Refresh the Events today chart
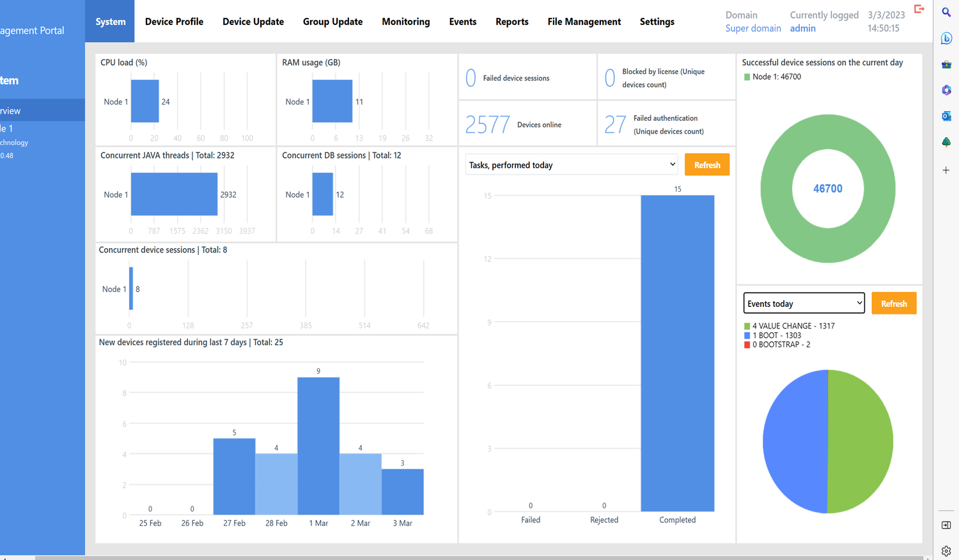This screenshot has height=560, width=959. pos(893,304)
